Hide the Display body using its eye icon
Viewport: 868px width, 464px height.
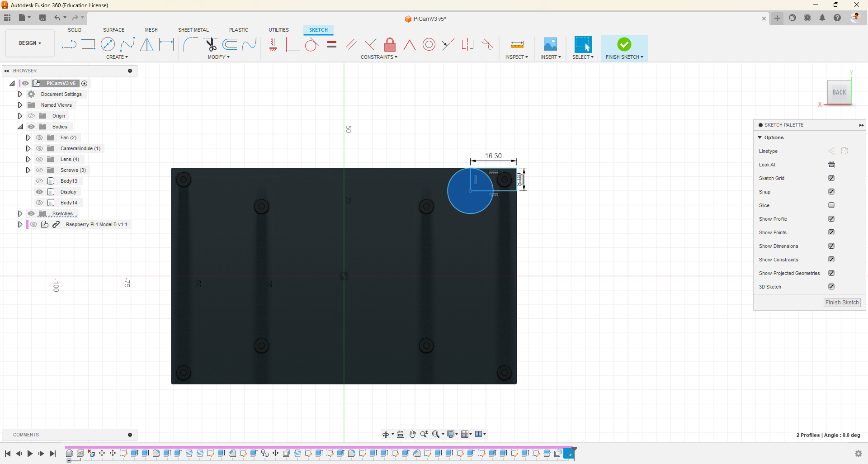(39, 192)
